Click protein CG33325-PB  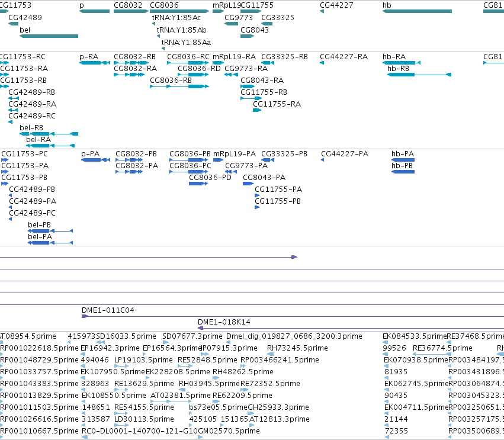click(x=284, y=154)
